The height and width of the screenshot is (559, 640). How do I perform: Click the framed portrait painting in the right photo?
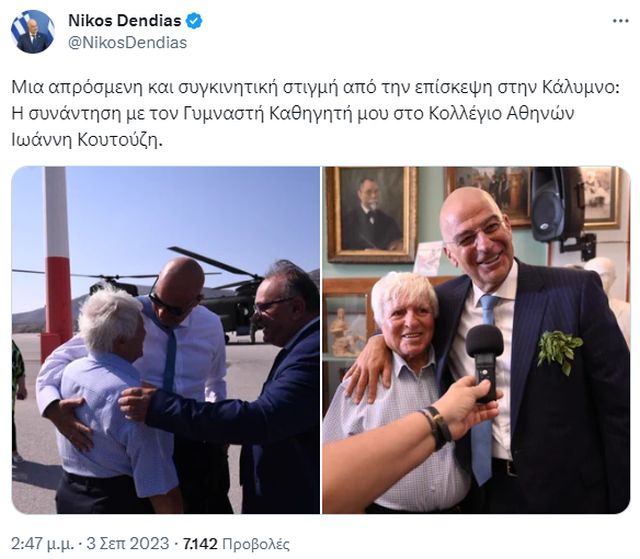[x=371, y=214]
